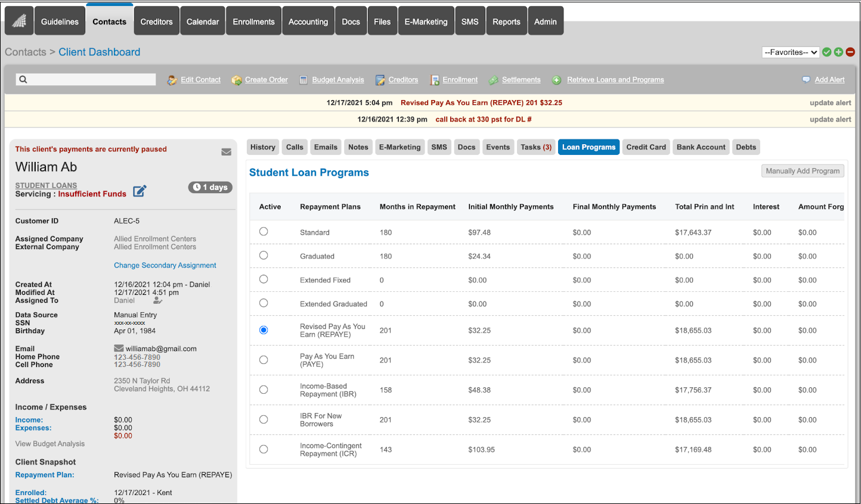The image size is (861, 504).
Task: Select the Extended Fixed plan radio button
Action: pos(264,279)
